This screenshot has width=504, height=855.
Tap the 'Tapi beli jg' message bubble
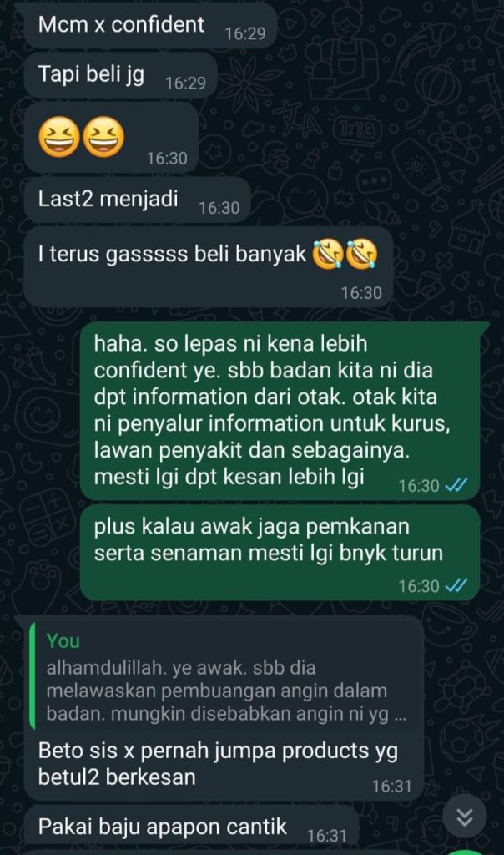pyautogui.click(x=121, y=74)
